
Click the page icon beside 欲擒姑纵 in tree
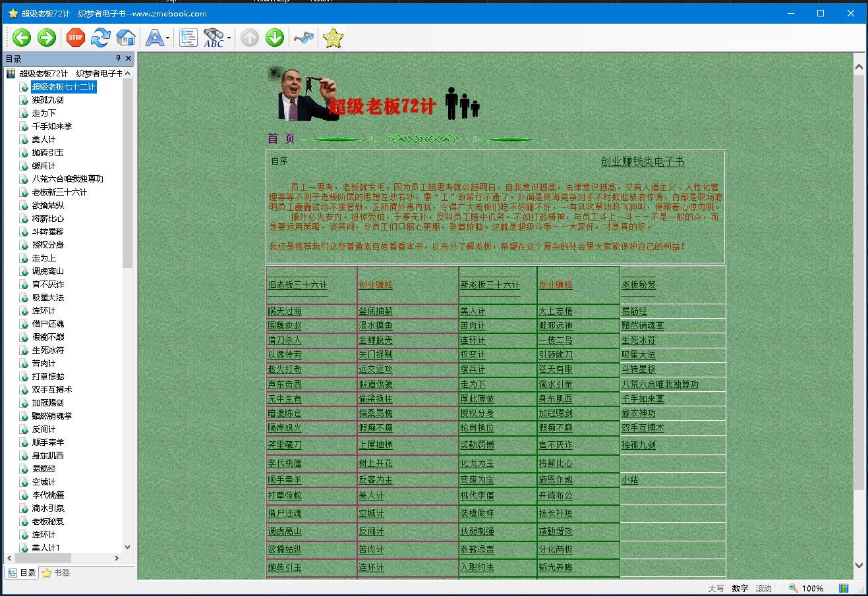tap(24, 205)
